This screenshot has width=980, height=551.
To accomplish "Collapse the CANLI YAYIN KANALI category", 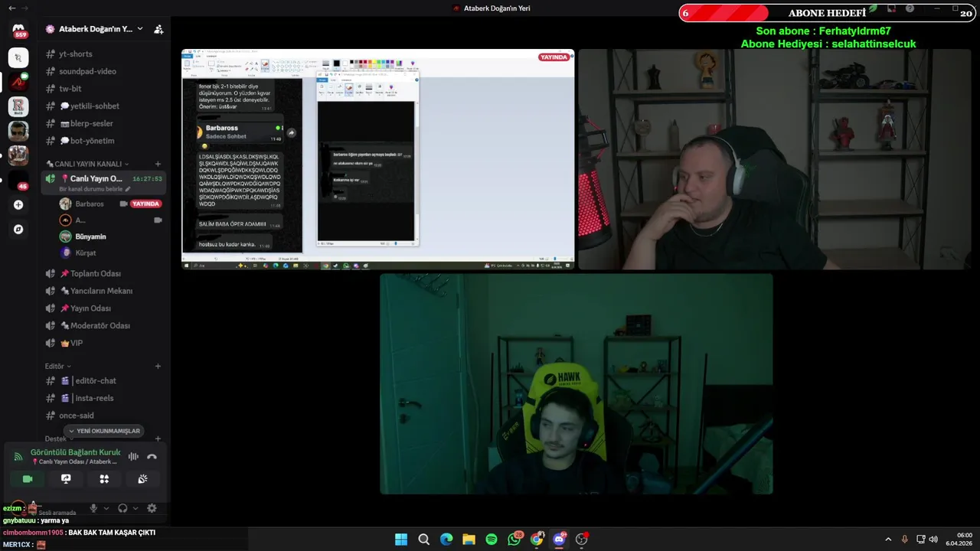I will [87, 164].
